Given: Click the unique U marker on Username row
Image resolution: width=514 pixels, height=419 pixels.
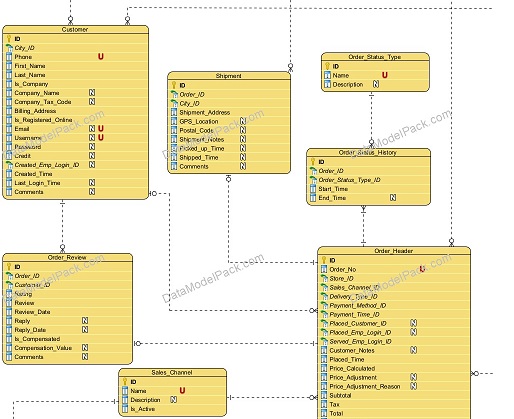Looking at the screenshot, I should (101, 138).
